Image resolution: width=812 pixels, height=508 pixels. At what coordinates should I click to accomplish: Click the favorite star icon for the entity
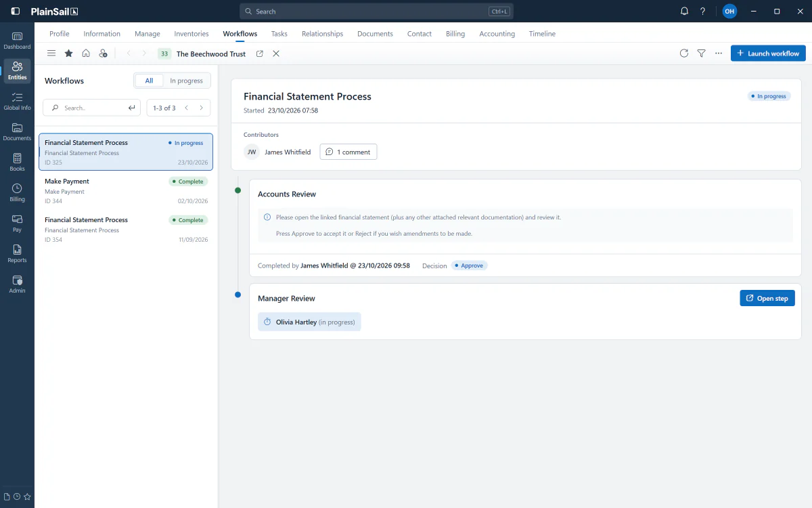tap(68, 54)
